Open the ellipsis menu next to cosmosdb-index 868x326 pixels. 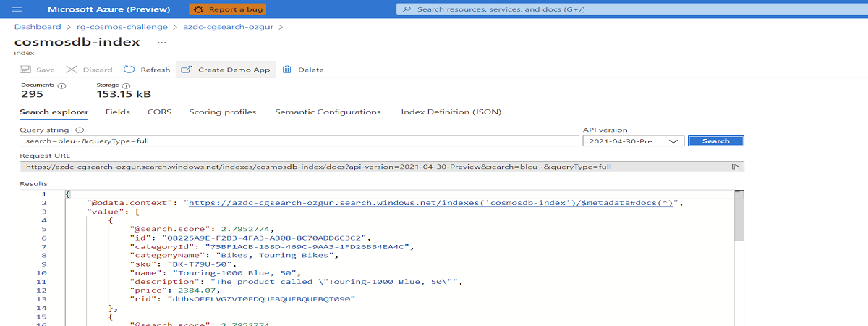click(161, 42)
